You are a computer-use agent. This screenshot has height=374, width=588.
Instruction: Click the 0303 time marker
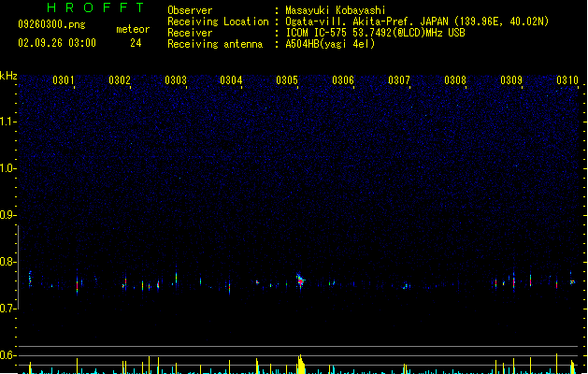pos(176,80)
